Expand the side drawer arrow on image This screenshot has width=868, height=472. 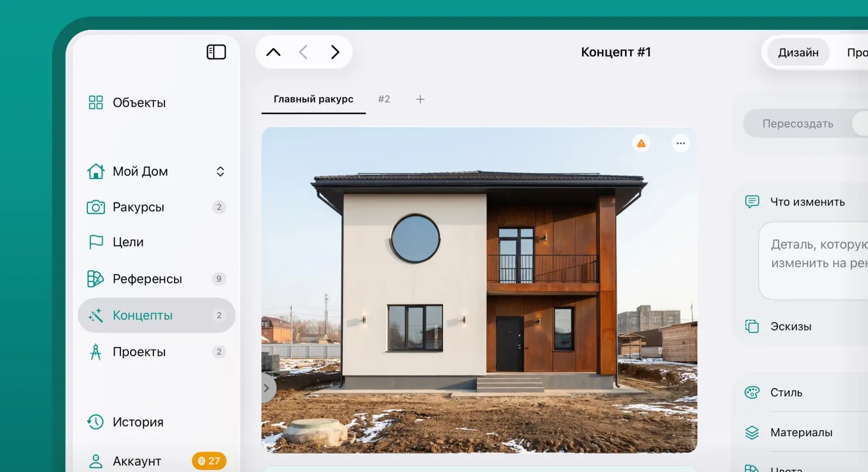[267, 388]
